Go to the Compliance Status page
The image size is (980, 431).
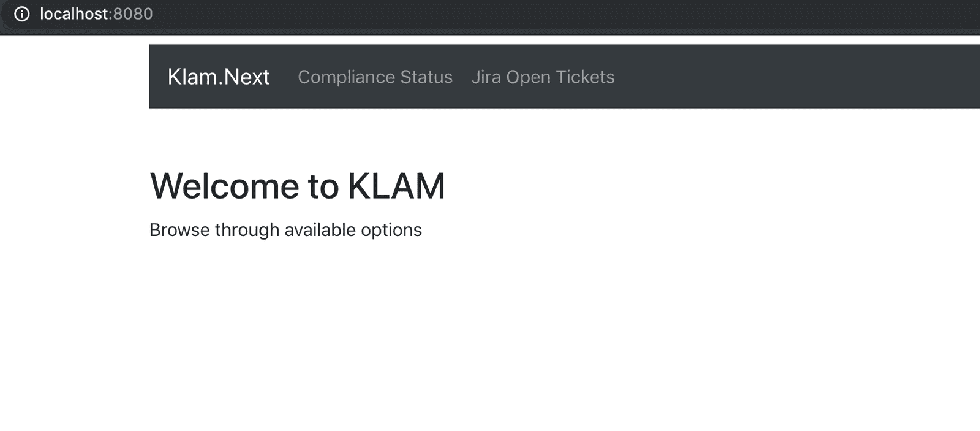click(375, 77)
